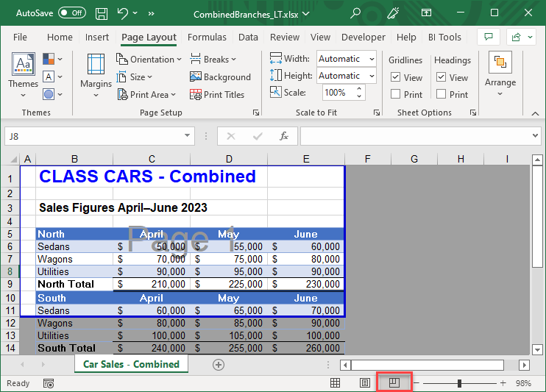546x392 pixels.
Task: Add a new sheet with plus button
Action: tap(218, 364)
